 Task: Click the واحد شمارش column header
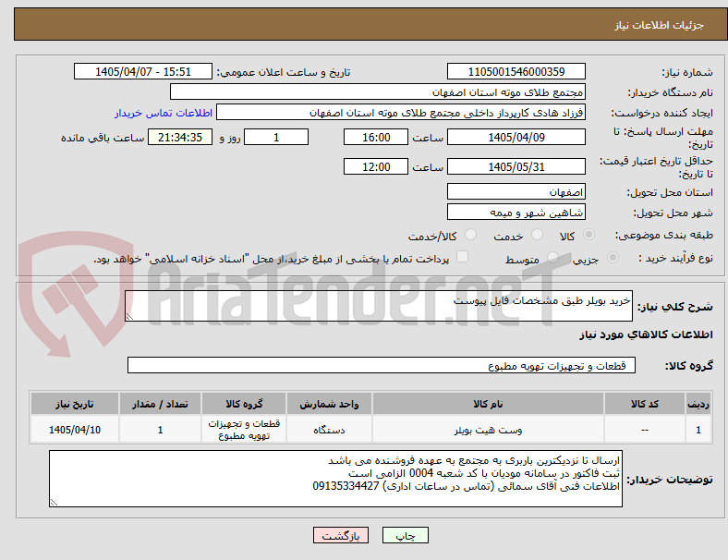[329, 404]
